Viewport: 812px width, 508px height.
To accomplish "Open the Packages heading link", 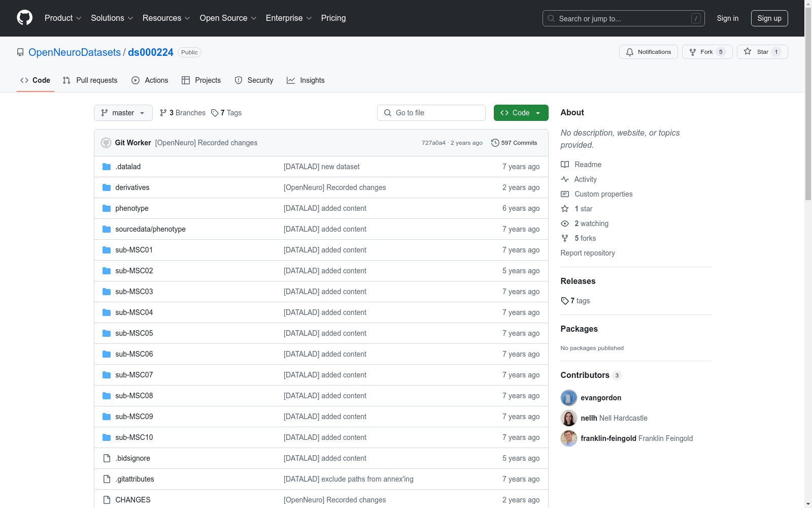I will click(x=579, y=329).
